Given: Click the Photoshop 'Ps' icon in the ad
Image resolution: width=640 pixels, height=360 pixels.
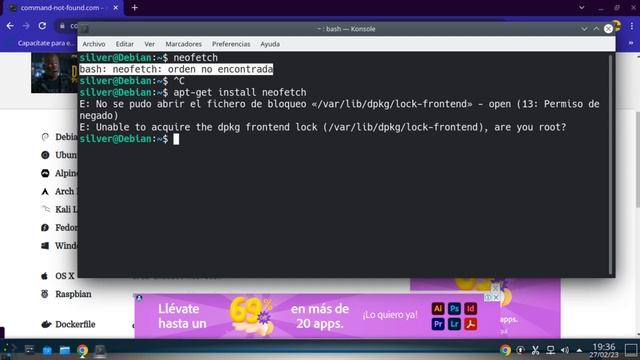Looking at the screenshot, I should [454, 309].
